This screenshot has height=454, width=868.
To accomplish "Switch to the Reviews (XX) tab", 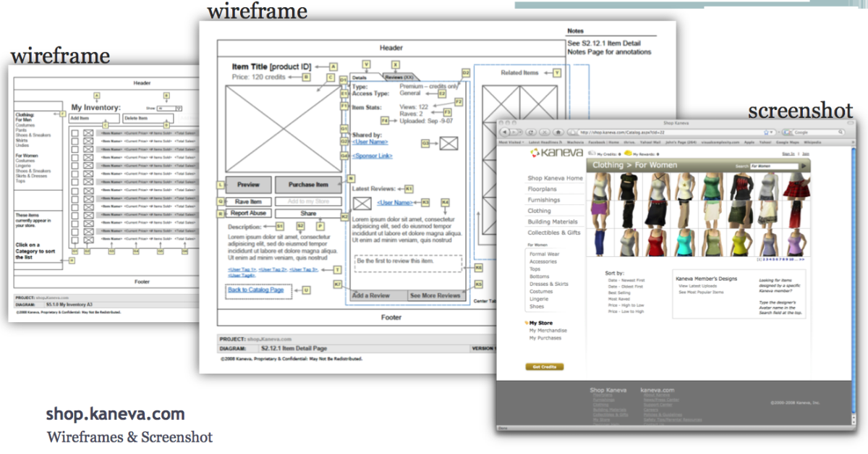I will coord(401,77).
